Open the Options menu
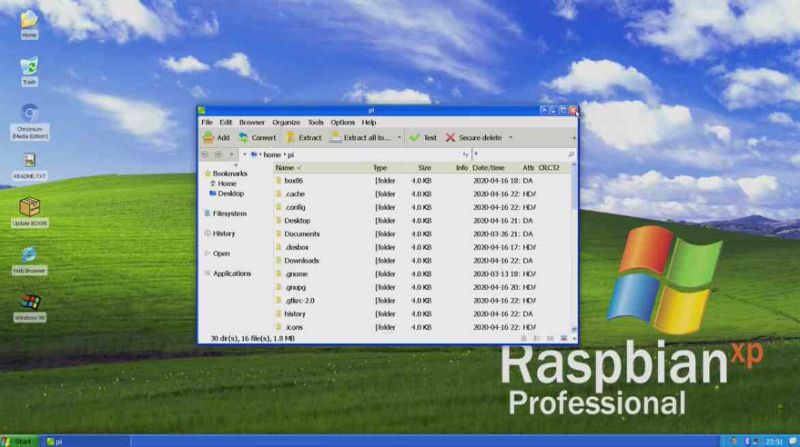Viewport: 800px width, 447px height. [x=342, y=122]
